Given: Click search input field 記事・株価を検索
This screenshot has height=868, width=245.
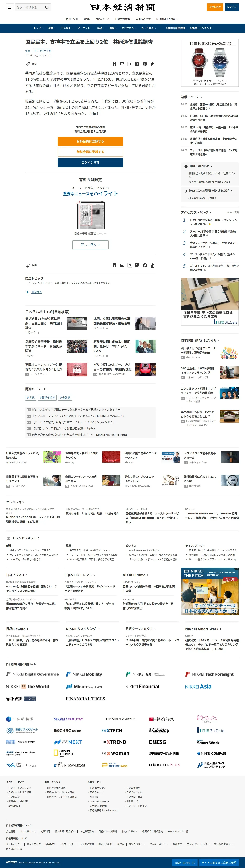Looking at the screenshot, I should click(x=30, y=7).
